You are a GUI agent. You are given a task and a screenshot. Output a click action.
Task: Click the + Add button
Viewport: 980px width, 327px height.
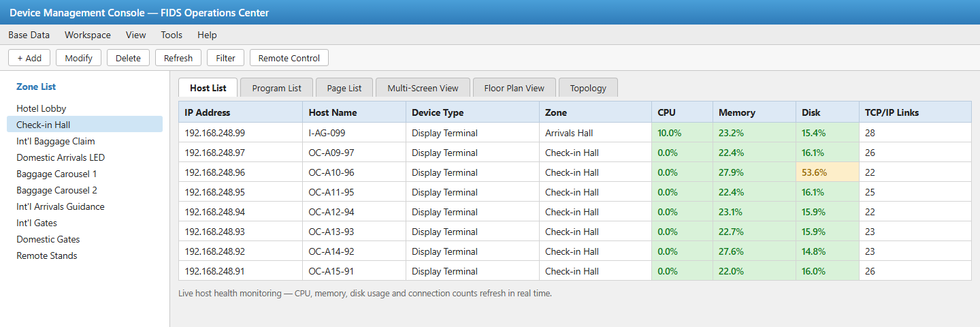click(x=29, y=58)
